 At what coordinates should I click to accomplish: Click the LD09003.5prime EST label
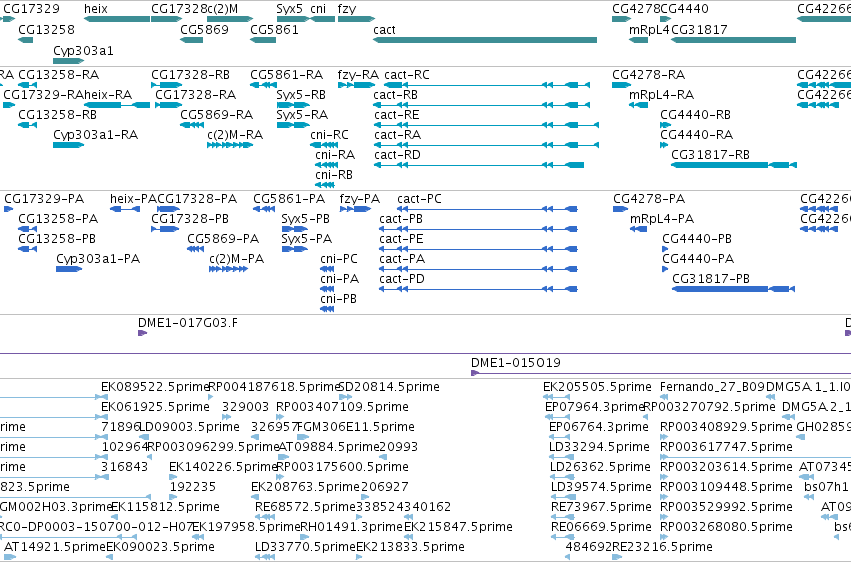click(189, 427)
